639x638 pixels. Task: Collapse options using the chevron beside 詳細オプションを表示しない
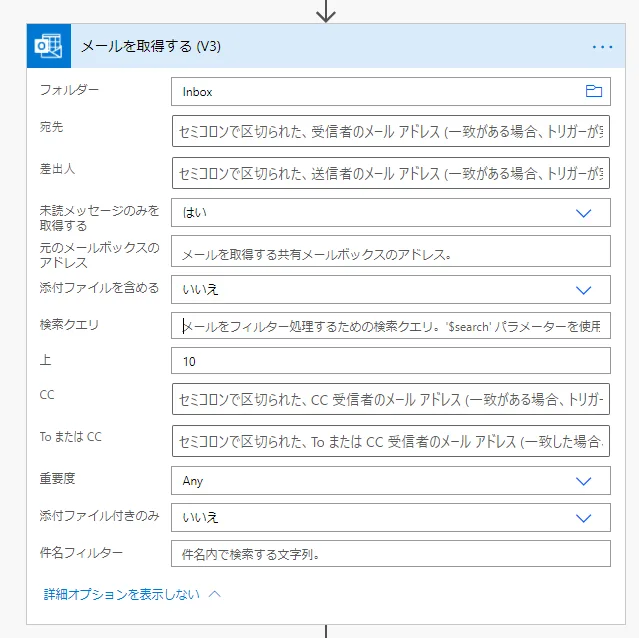tap(214, 593)
